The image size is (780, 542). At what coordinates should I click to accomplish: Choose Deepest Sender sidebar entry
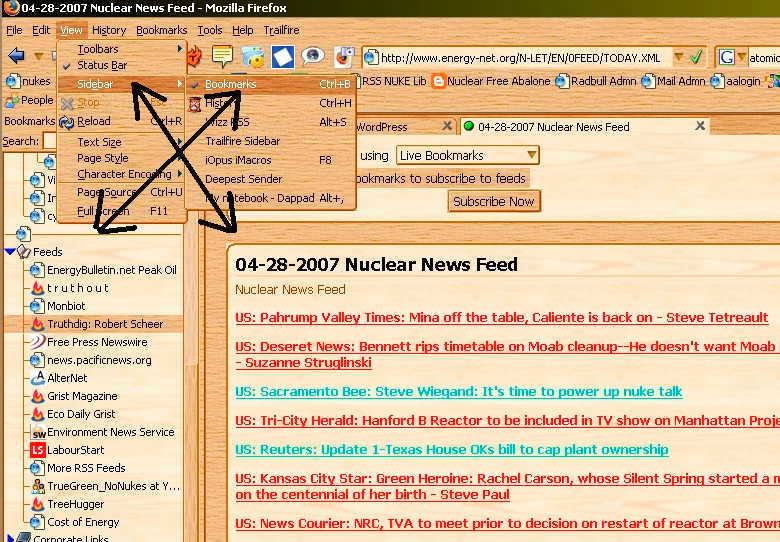coord(271,179)
